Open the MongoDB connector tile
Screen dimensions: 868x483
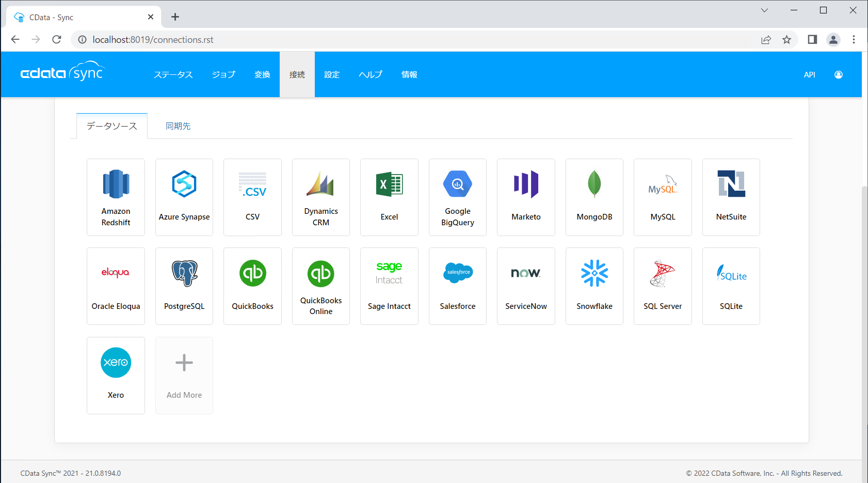pyautogui.click(x=594, y=197)
